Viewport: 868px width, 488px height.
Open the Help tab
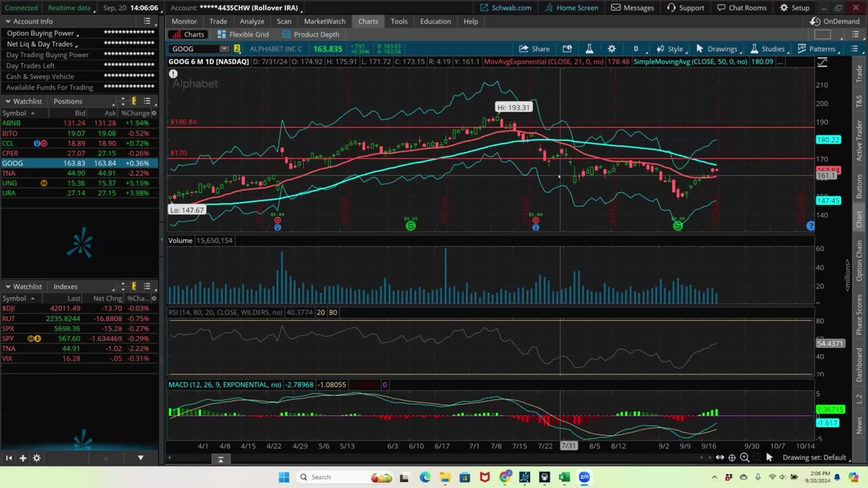(x=471, y=21)
